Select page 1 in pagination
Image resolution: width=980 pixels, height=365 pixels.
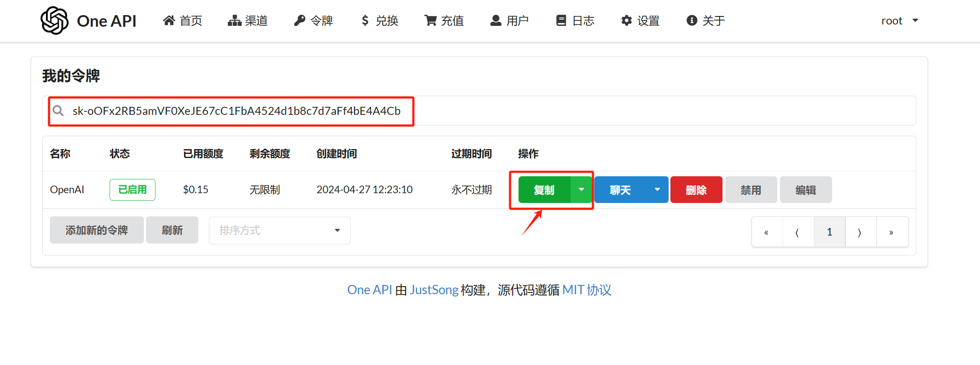tap(829, 232)
